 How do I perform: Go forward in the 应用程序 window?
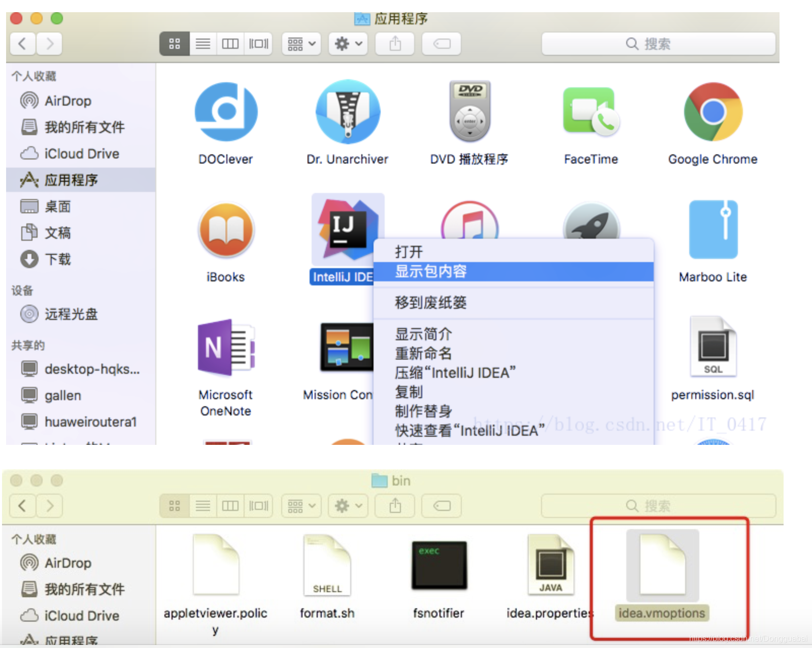(49, 44)
